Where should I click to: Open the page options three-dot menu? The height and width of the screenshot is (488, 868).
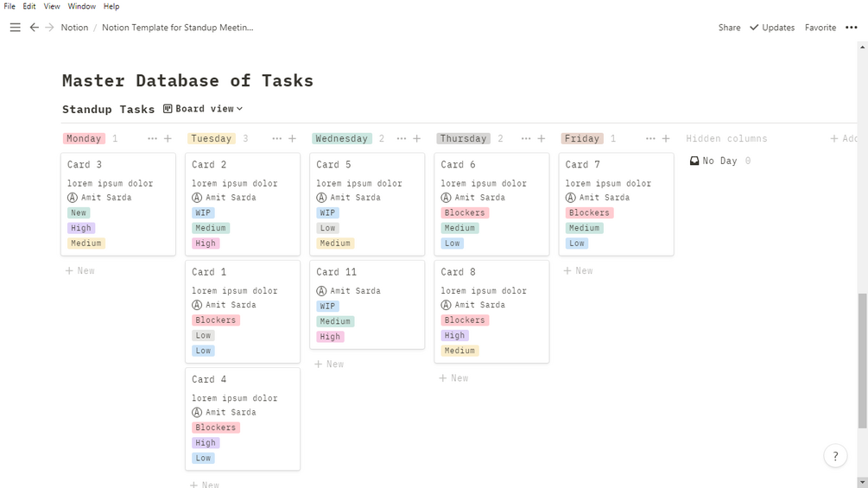pyautogui.click(x=852, y=28)
